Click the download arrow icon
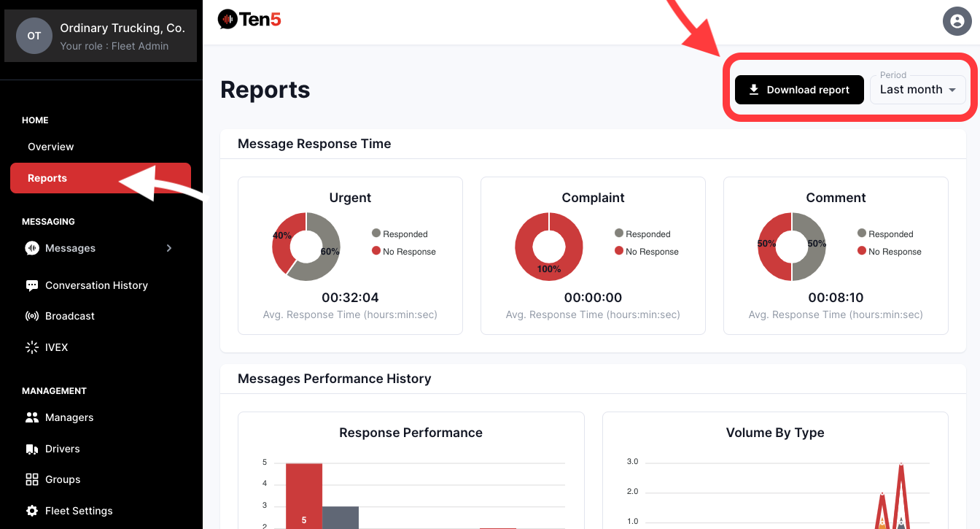980x529 pixels. click(x=754, y=90)
